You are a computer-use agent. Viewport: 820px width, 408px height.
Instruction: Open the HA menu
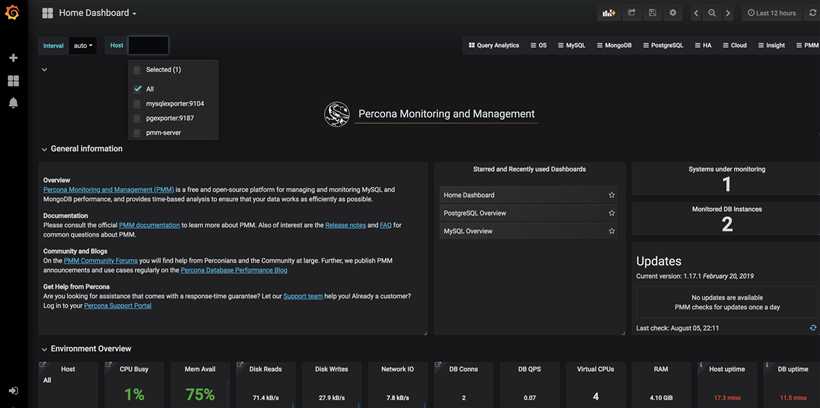(703, 46)
